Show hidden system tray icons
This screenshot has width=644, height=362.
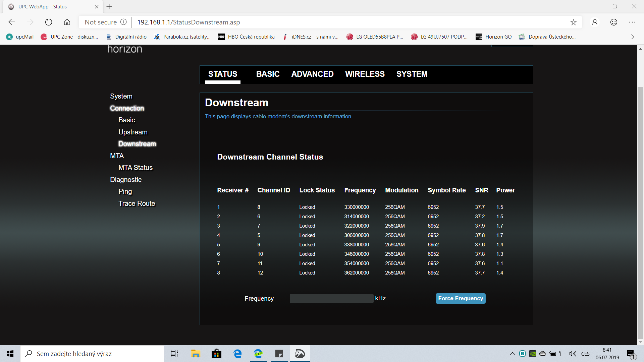click(512, 354)
